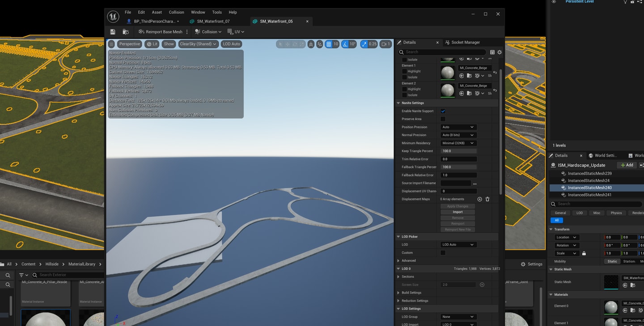644x326 pixels.
Task: Collapse Nanite Settings section
Action: pos(398,103)
